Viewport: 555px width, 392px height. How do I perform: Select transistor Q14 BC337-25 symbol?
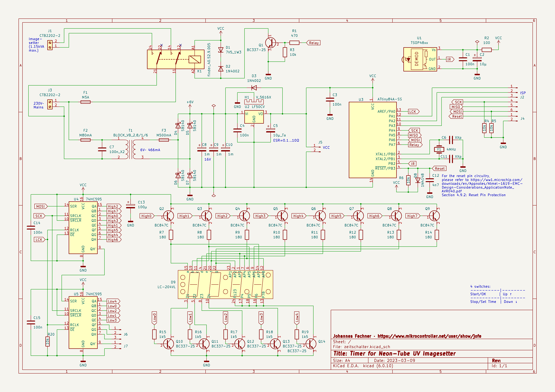click(311, 344)
